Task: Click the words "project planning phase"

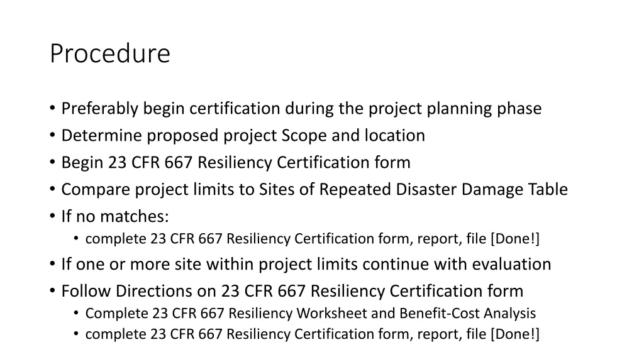Action: click(x=455, y=108)
